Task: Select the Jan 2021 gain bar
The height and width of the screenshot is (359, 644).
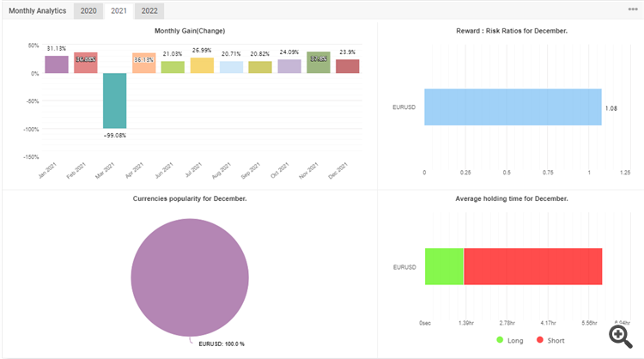Action: pos(57,64)
